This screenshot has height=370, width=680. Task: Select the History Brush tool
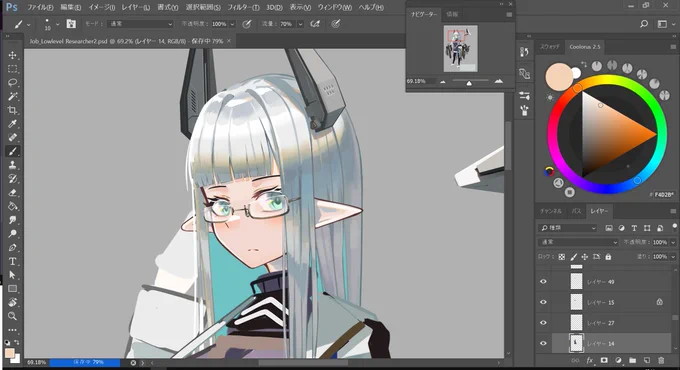click(12, 179)
